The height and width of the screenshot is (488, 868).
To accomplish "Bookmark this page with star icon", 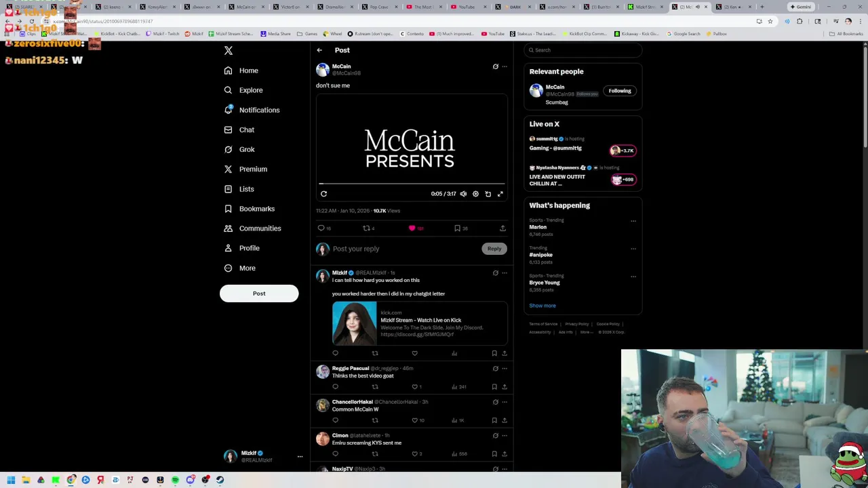I will 770,22.
